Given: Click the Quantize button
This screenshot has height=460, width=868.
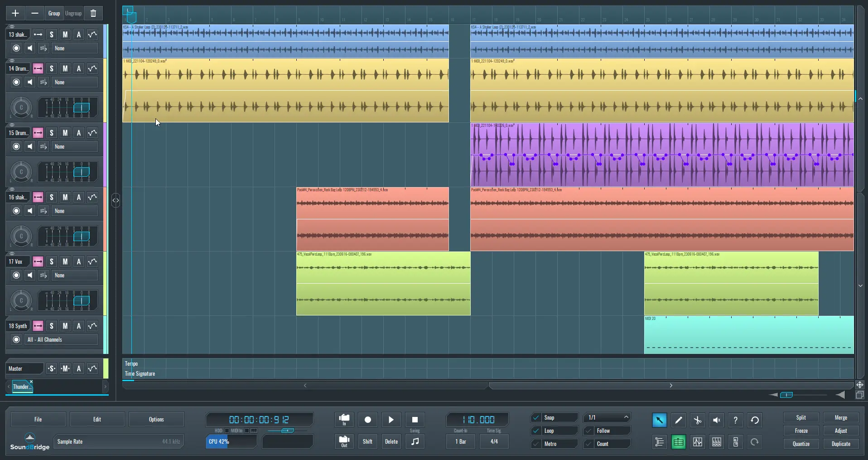Looking at the screenshot, I should 801,444.
